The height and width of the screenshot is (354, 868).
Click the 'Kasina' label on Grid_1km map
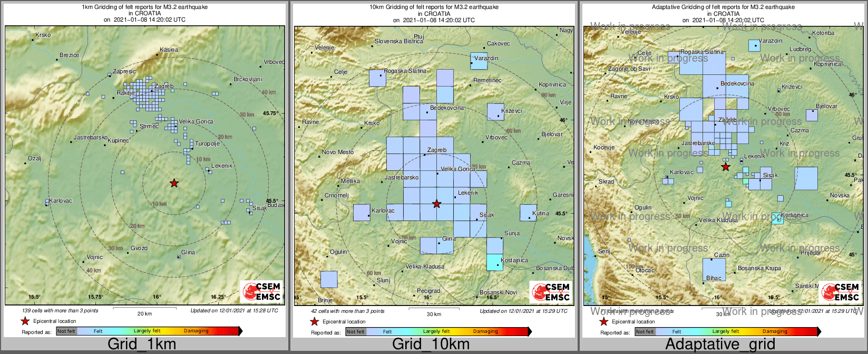[x=169, y=50]
